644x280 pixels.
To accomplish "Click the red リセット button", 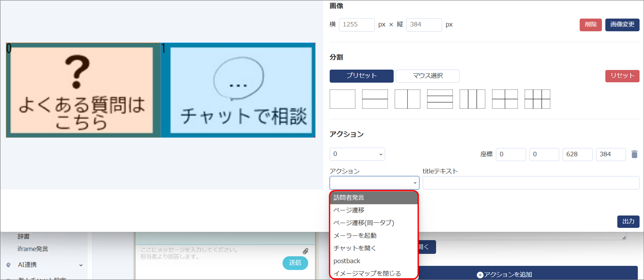I will click(x=622, y=76).
